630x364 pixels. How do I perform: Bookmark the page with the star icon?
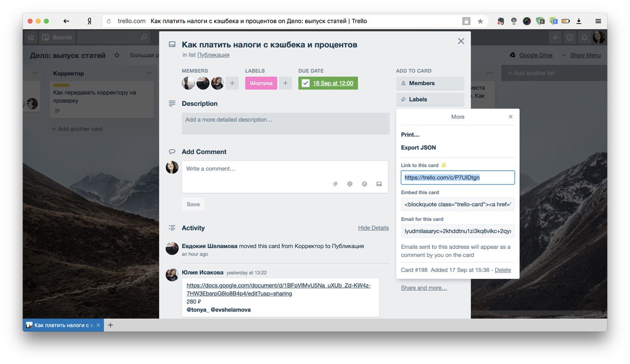(480, 21)
